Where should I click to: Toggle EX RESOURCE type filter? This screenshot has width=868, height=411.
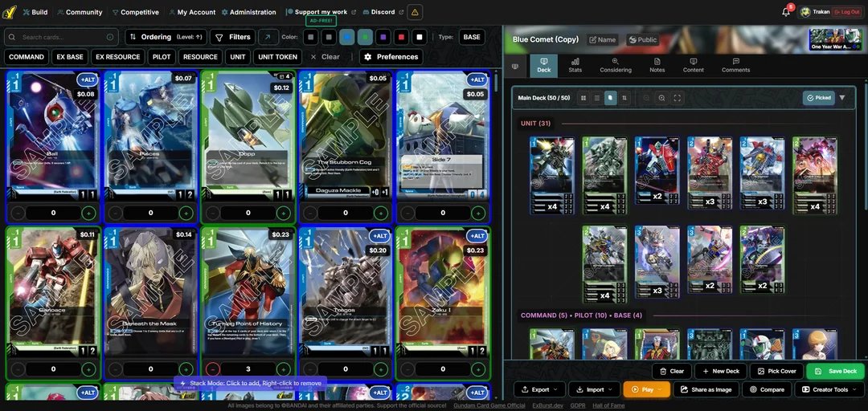pos(118,57)
